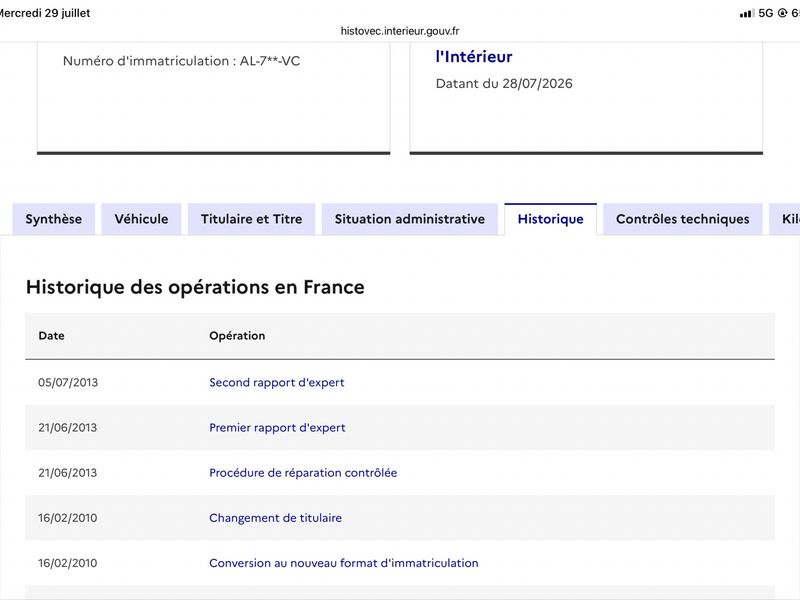The width and height of the screenshot is (800, 600).
Task: Open the Changement de titulaire operation
Action: pos(276,518)
